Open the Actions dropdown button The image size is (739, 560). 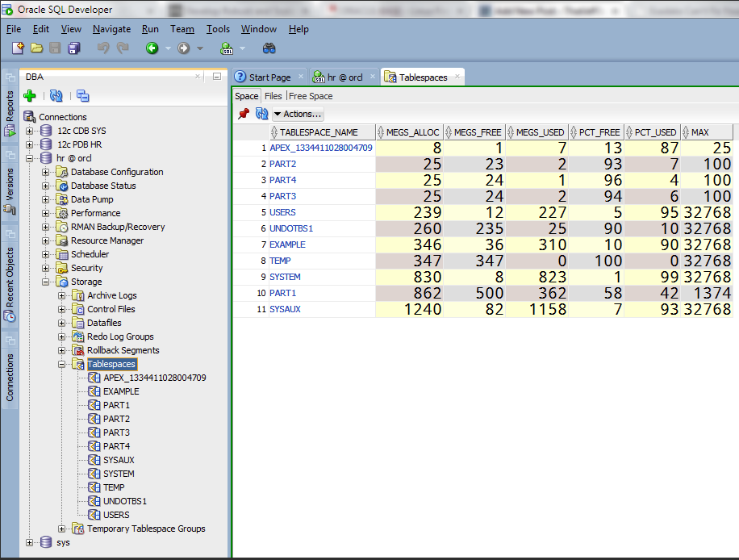pyautogui.click(x=298, y=114)
